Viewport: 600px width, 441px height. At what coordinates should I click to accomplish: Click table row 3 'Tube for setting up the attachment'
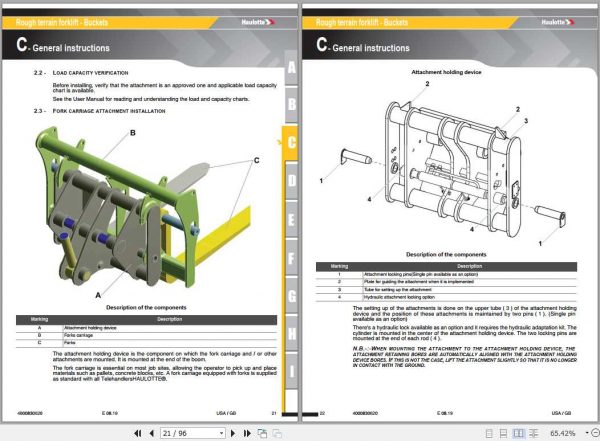[446, 289]
